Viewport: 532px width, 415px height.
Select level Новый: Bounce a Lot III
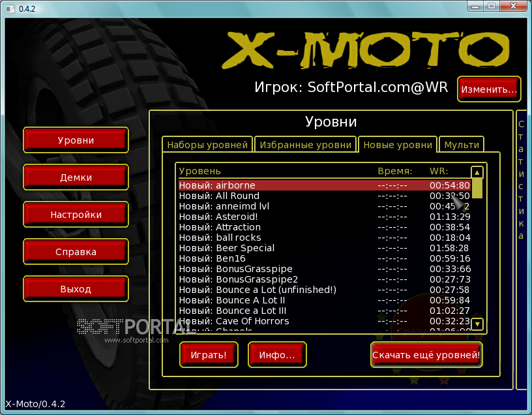325,311
